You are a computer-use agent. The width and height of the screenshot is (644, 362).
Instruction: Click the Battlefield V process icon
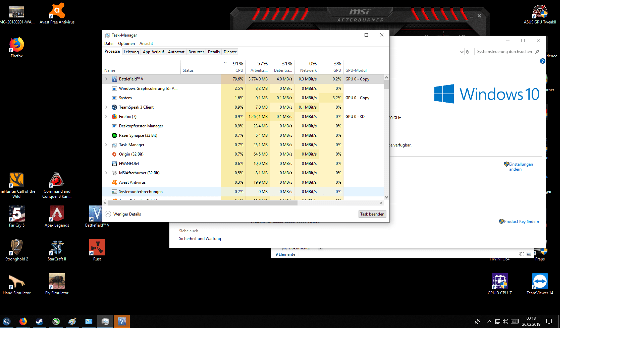[114, 79]
